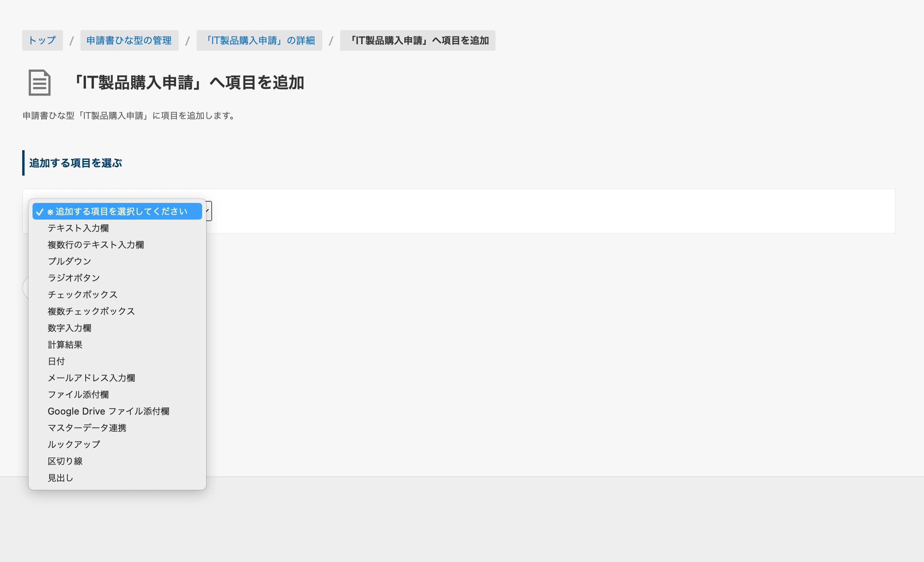Click the current breadcrumb 「IT製品購入申請」へ項目を追加
Viewport: 924px width, 562px height.
[x=418, y=40]
